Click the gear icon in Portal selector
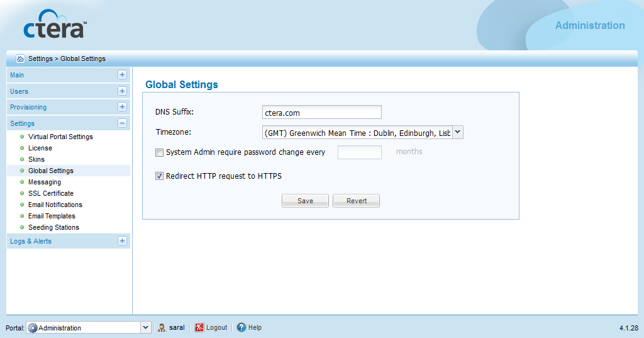This screenshot has width=644, height=338. point(33,328)
